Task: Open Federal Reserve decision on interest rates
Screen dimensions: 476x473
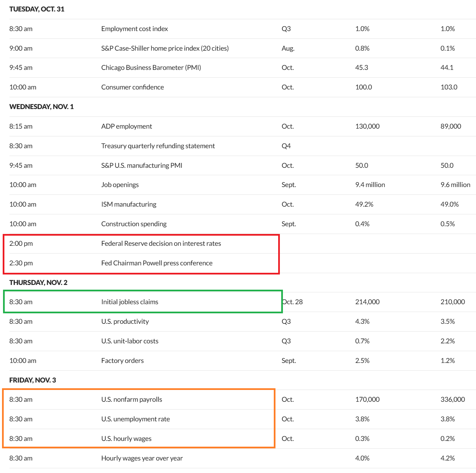Action: [161, 243]
